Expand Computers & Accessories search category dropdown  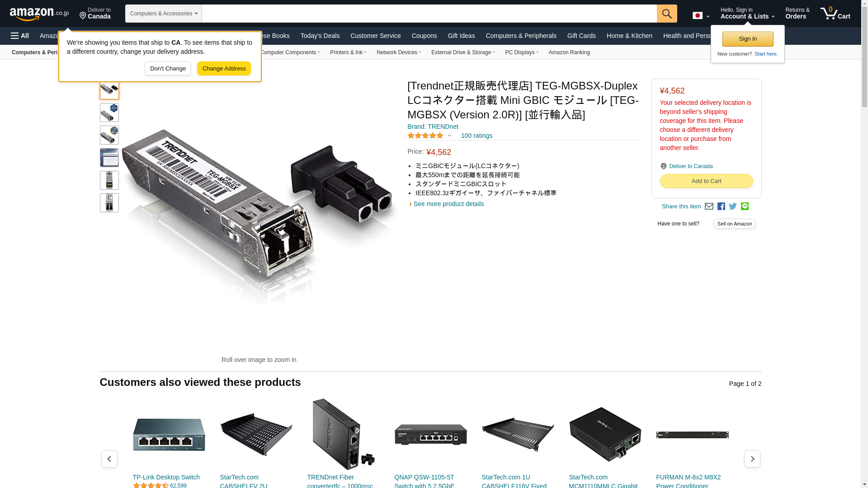point(164,14)
